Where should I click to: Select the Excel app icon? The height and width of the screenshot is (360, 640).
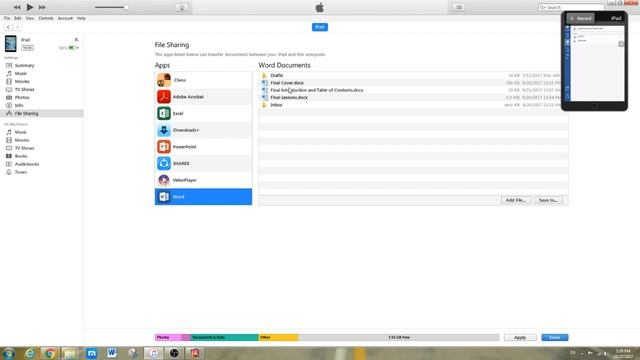[x=164, y=113]
